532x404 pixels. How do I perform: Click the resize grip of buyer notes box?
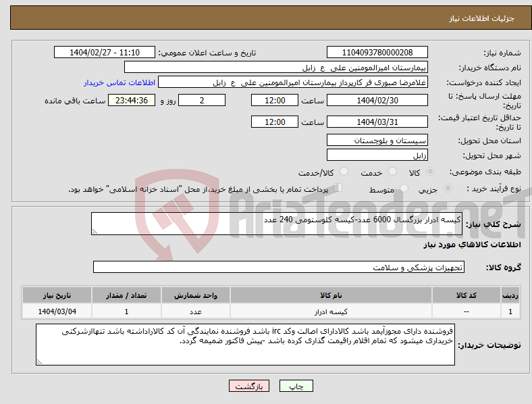(39, 362)
